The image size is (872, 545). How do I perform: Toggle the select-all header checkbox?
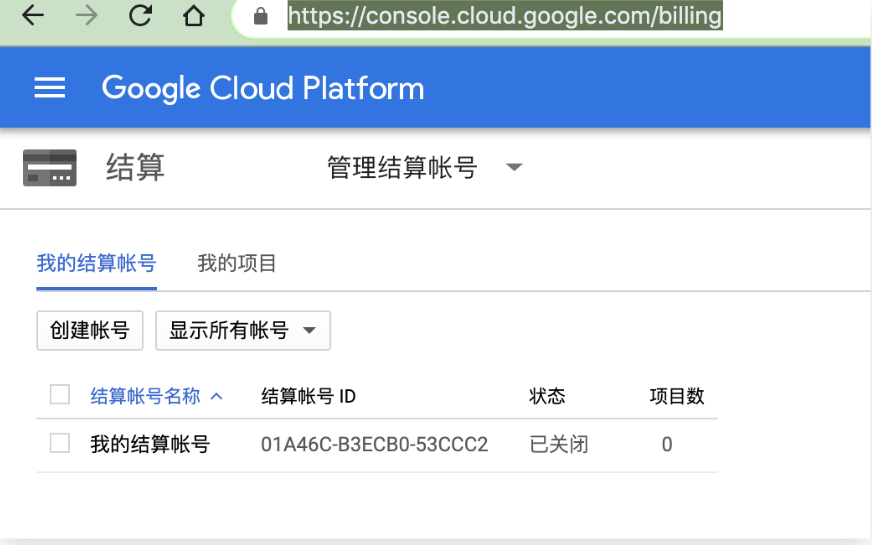60,394
